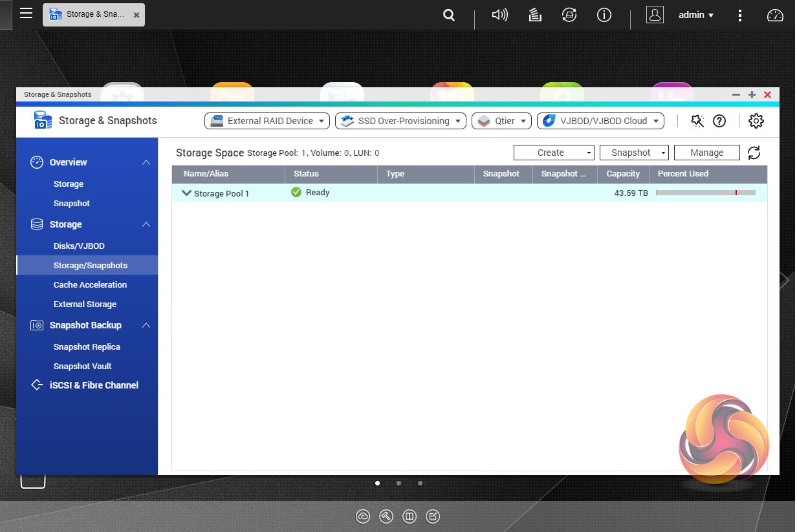Collapse the Storage Pool 1 row chevron
Viewport: 797px width, 532px height.
pos(187,193)
